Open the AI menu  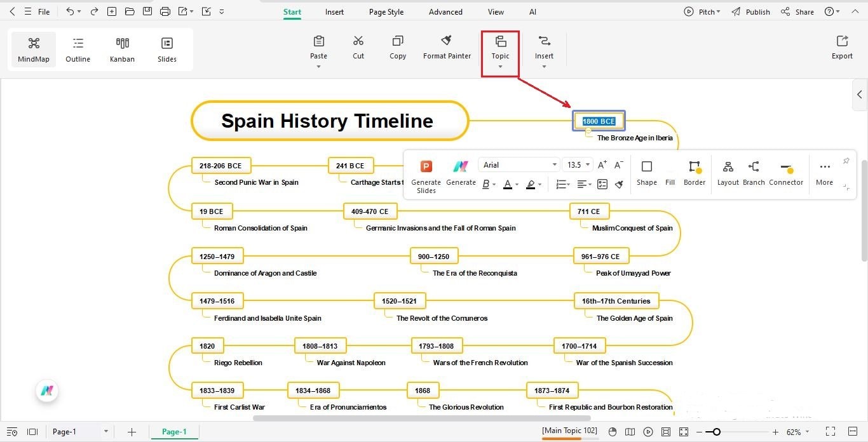532,11
